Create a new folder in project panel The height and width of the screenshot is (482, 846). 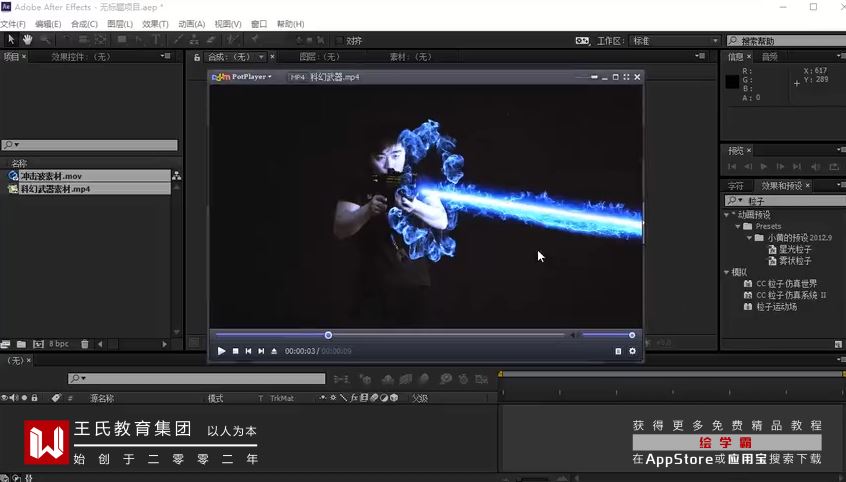coord(22,344)
